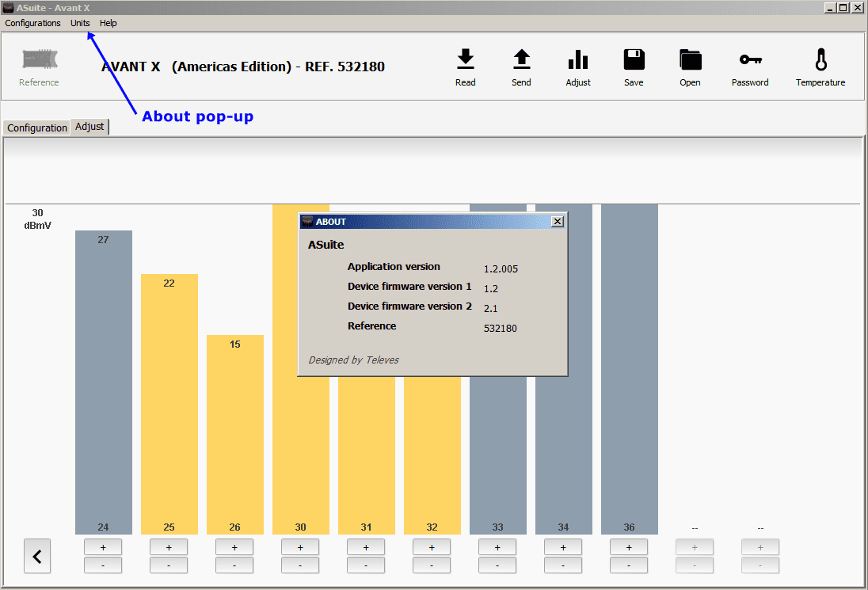
Task: Open the Password key icon
Action: pyautogui.click(x=750, y=60)
